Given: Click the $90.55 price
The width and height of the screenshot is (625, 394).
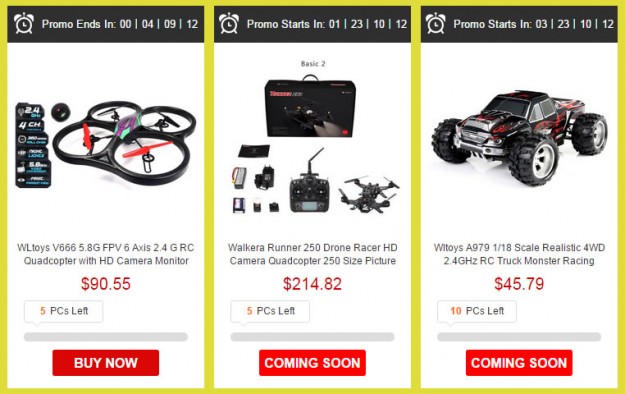Looking at the screenshot, I should pyautogui.click(x=106, y=284).
